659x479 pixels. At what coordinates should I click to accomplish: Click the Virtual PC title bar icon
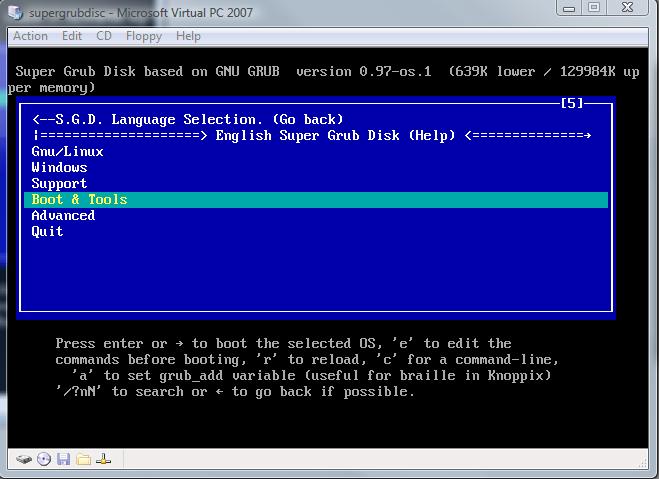click(16, 12)
